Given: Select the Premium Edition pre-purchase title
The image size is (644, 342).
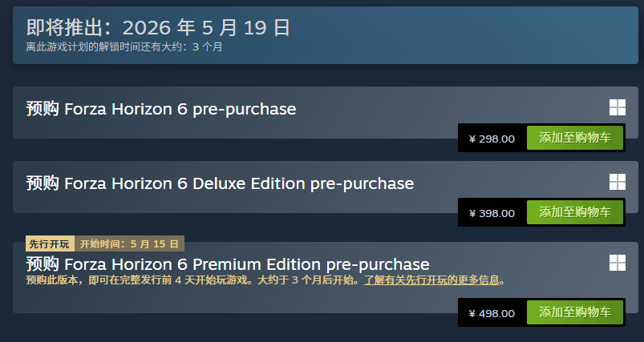Looking at the screenshot, I should point(227,264).
